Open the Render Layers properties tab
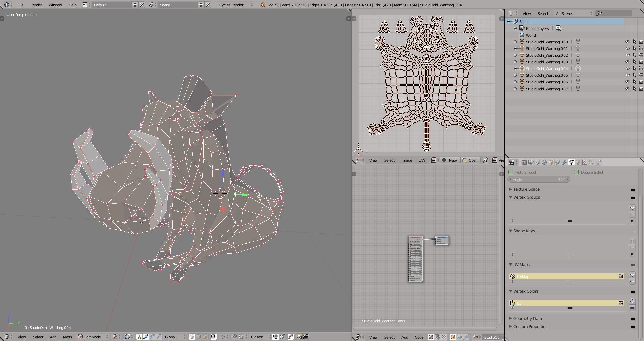This screenshot has height=341, width=644. coord(531,162)
